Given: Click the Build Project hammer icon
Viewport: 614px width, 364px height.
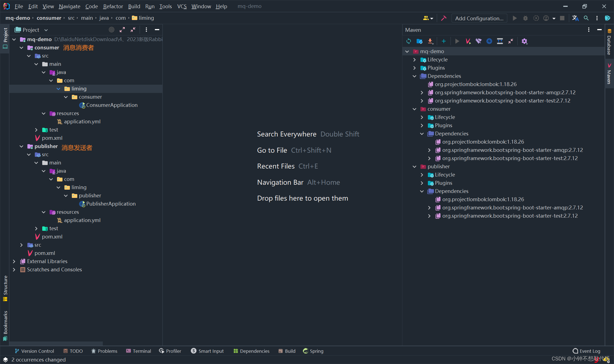Looking at the screenshot, I should point(444,18).
